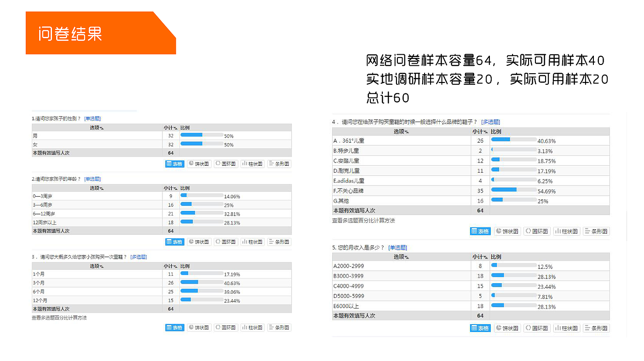Select 表格 view under the purchase frequency question
Viewport: 644px width, 361px height.
pyautogui.click(x=174, y=328)
